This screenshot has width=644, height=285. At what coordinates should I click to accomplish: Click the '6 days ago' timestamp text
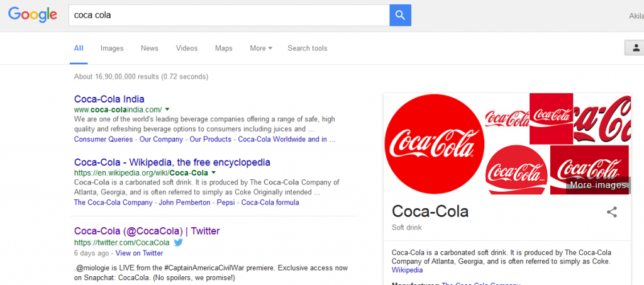coord(92,253)
